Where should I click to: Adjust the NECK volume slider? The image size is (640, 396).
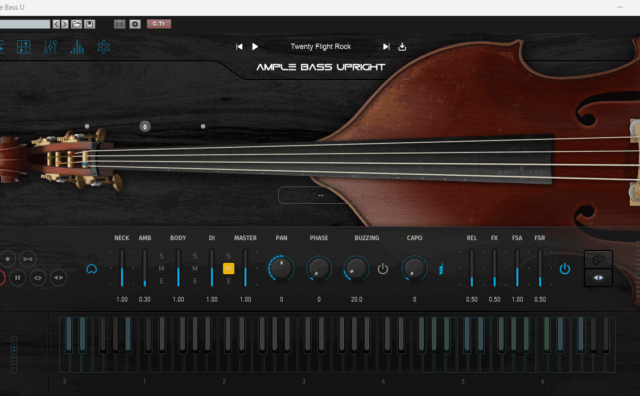122,268
